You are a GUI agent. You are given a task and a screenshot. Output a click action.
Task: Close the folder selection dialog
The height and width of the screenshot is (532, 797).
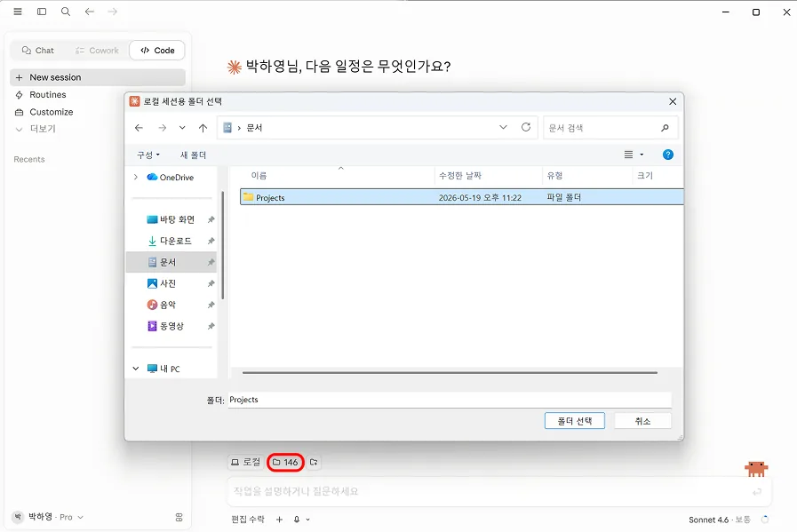pos(673,101)
